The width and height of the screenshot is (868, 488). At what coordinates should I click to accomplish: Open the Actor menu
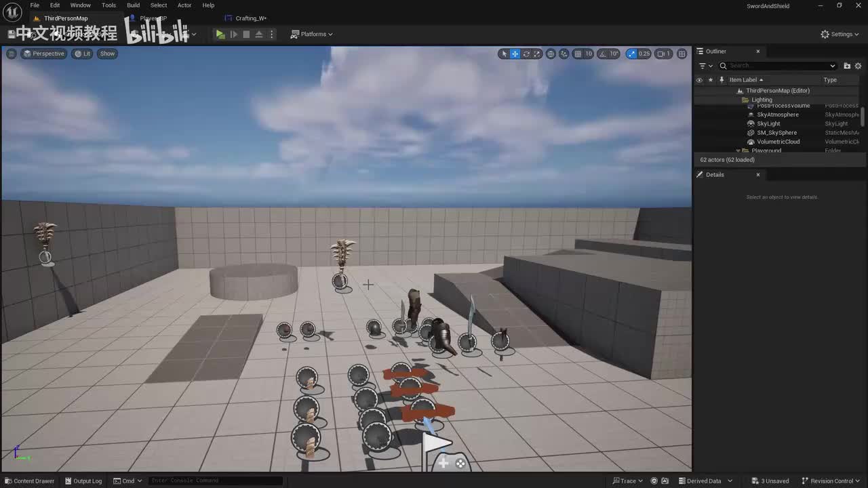click(184, 5)
